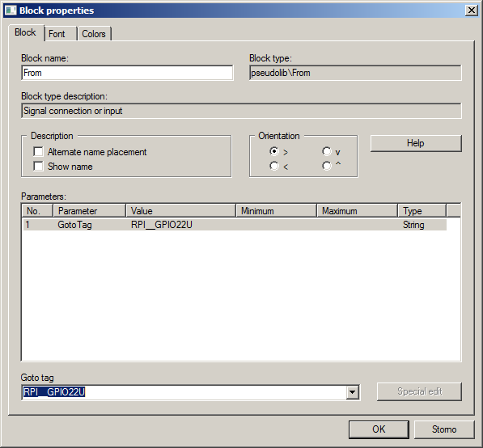
Task: Select the downward 'v' orientation
Action: tap(327, 151)
